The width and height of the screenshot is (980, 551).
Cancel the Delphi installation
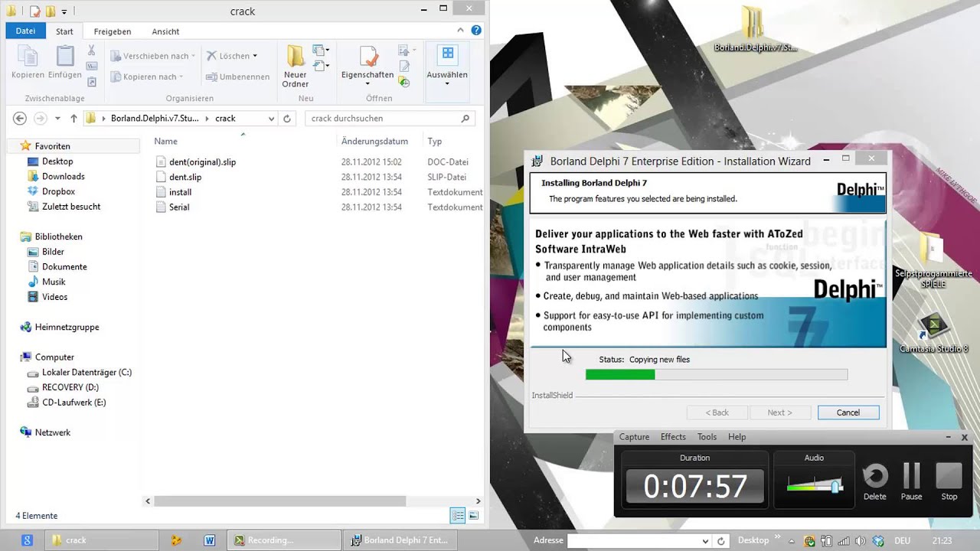848,412
